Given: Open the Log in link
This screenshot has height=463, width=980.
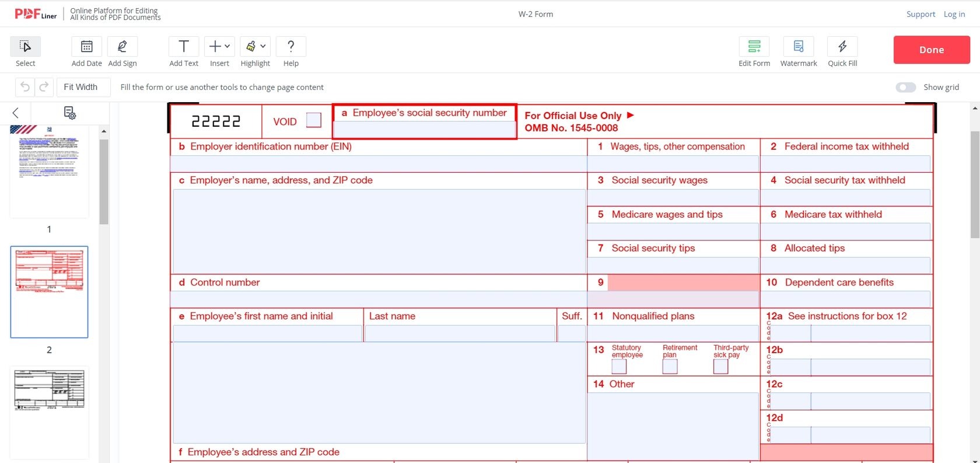Looking at the screenshot, I should tap(954, 14).
